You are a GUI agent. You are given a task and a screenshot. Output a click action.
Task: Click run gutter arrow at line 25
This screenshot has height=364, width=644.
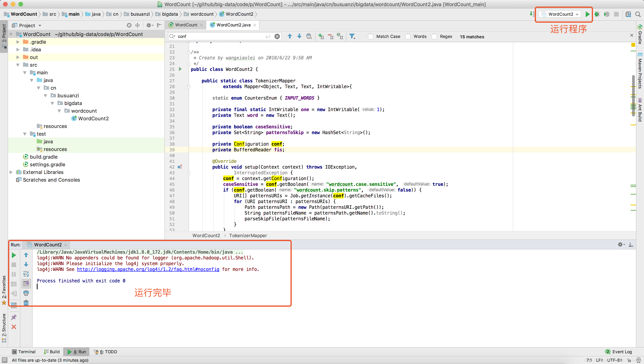(x=180, y=69)
